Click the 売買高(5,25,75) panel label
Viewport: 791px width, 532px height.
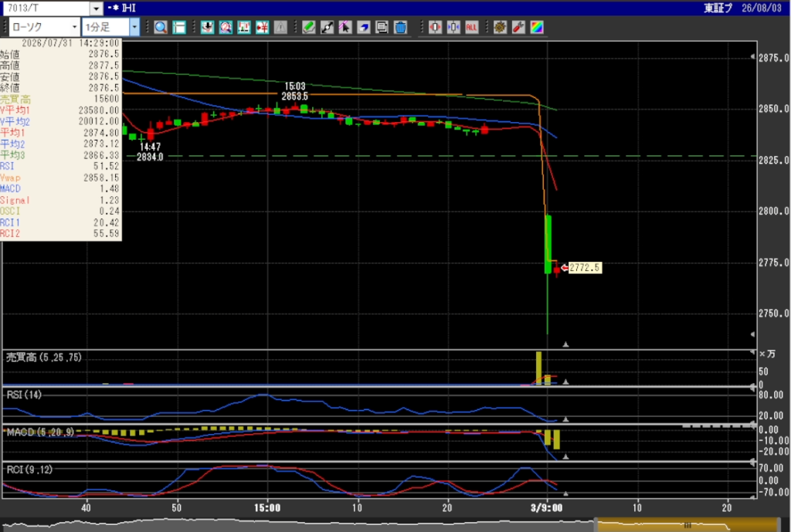click(44, 357)
